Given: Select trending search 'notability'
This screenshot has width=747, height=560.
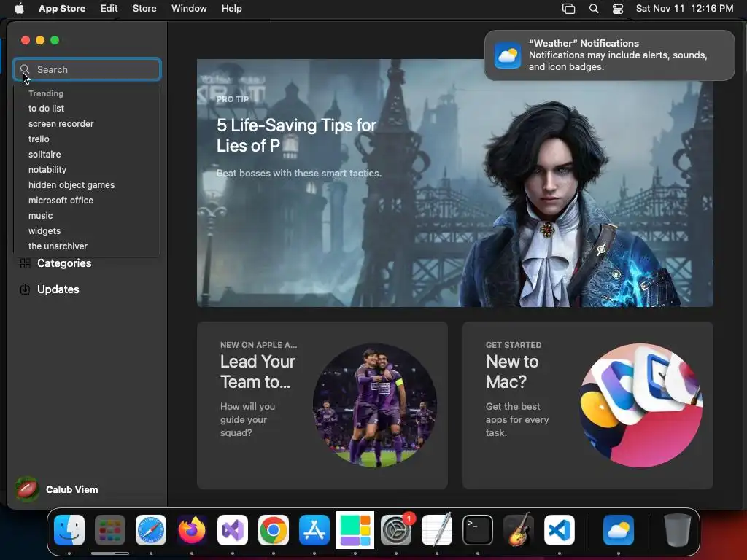Looking at the screenshot, I should (47, 169).
